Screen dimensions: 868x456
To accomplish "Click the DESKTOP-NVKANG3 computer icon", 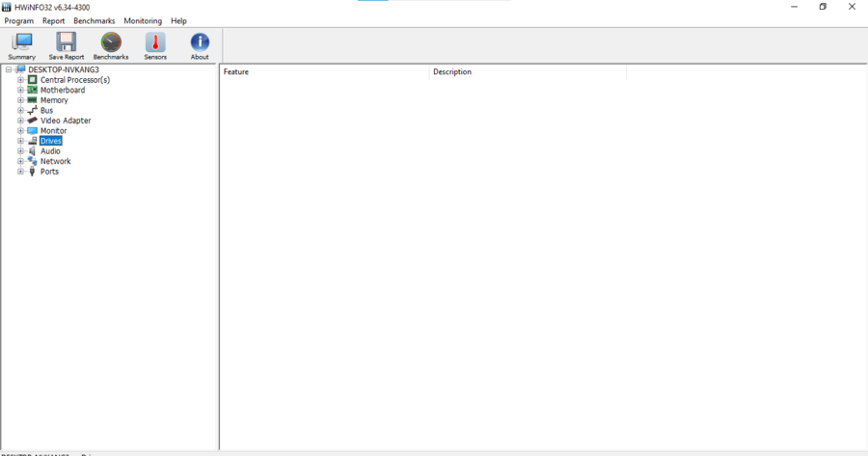I will tap(21, 69).
